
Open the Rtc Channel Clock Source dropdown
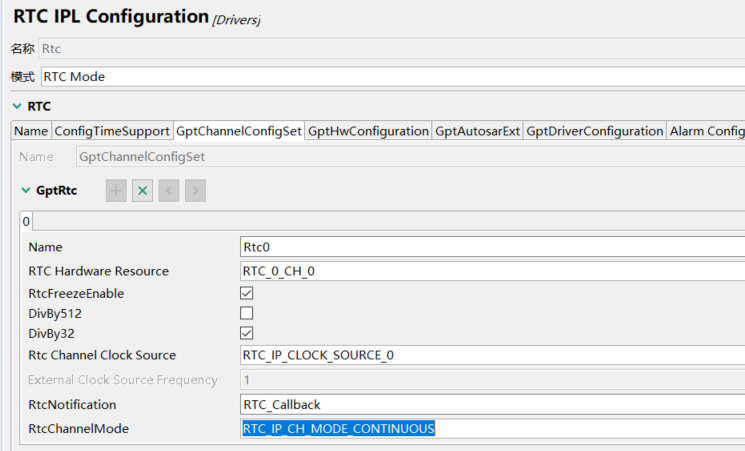492,355
